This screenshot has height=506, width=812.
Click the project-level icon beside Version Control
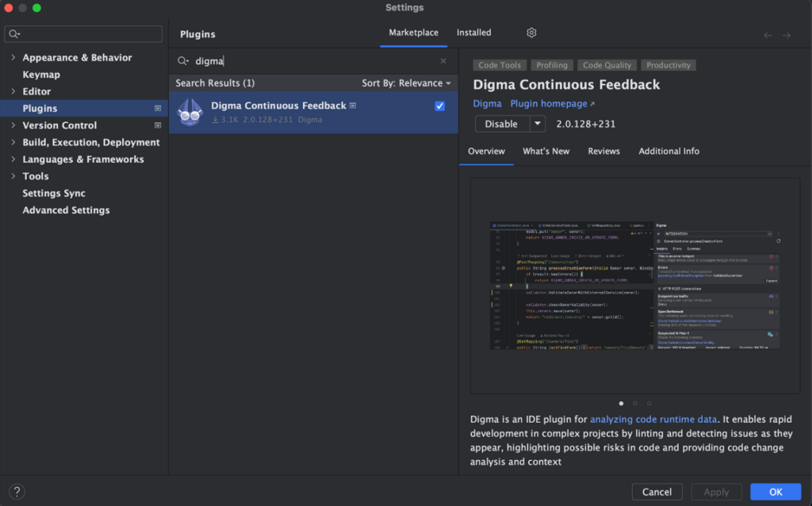coord(158,125)
